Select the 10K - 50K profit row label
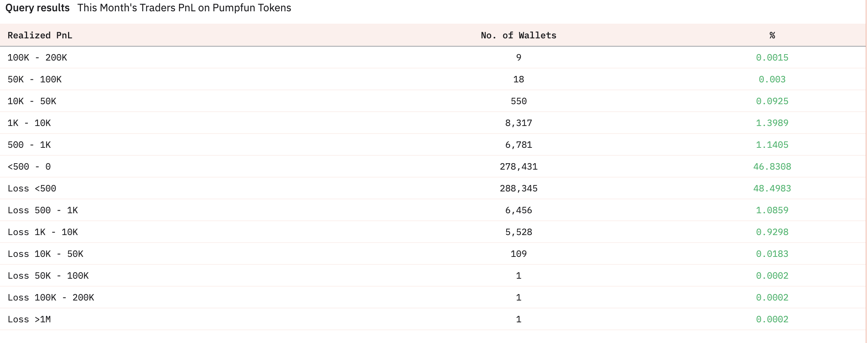The height and width of the screenshot is (343, 868). click(x=32, y=101)
